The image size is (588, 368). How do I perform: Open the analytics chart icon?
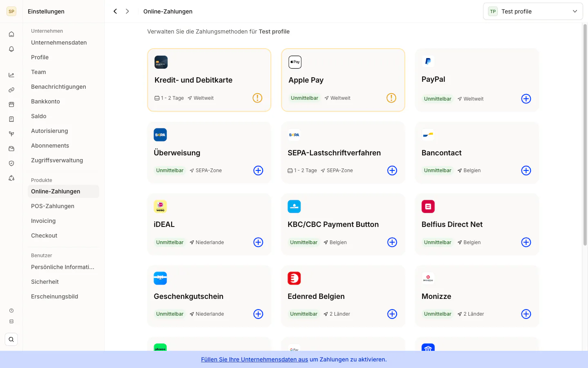11,75
